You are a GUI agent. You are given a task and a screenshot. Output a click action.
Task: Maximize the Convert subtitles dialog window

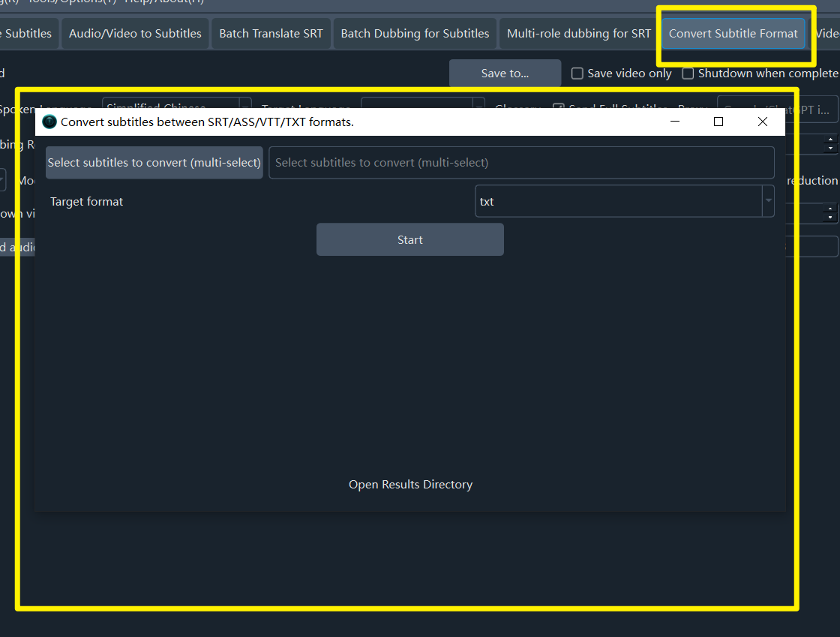pos(718,122)
